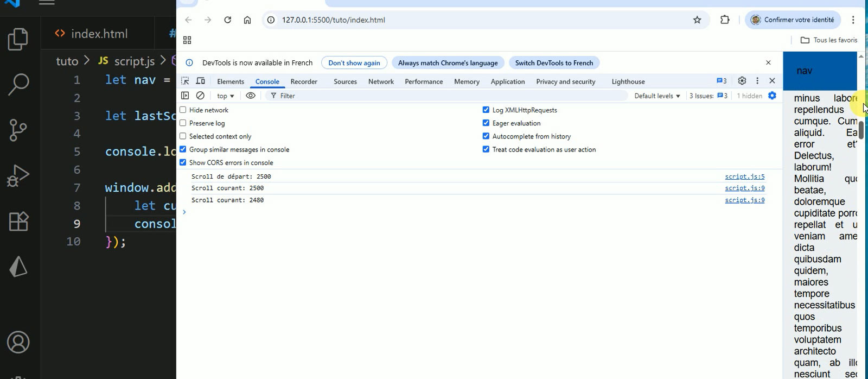
Task: Disable Eager evaluation checkbox
Action: pyautogui.click(x=486, y=123)
